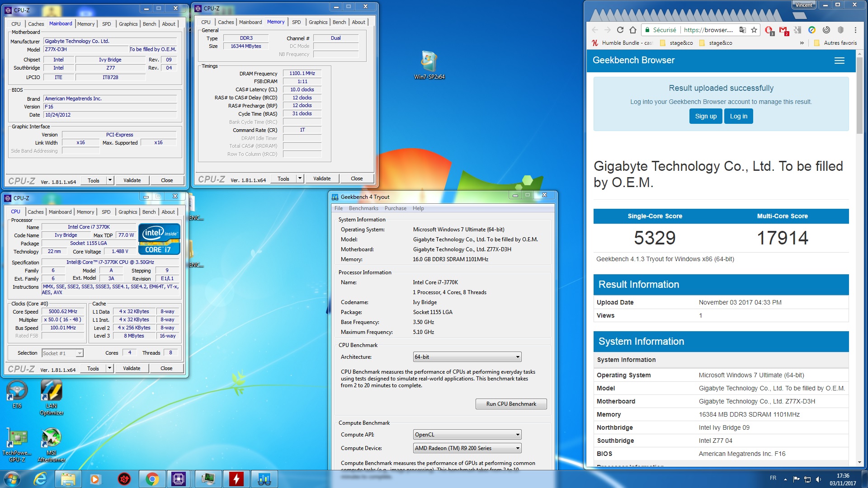
Task: Click the FR language indicator in taskbar
Action: click(773, 478)
